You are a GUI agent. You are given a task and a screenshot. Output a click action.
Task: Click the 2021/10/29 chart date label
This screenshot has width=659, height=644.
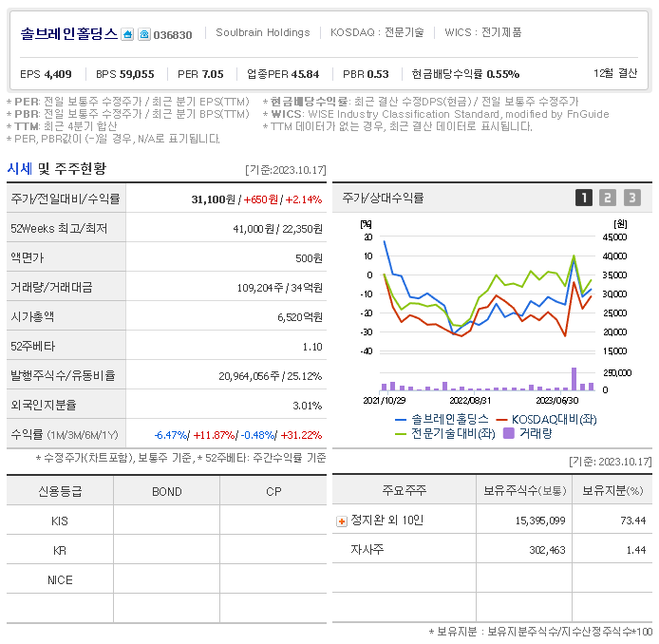385,401
